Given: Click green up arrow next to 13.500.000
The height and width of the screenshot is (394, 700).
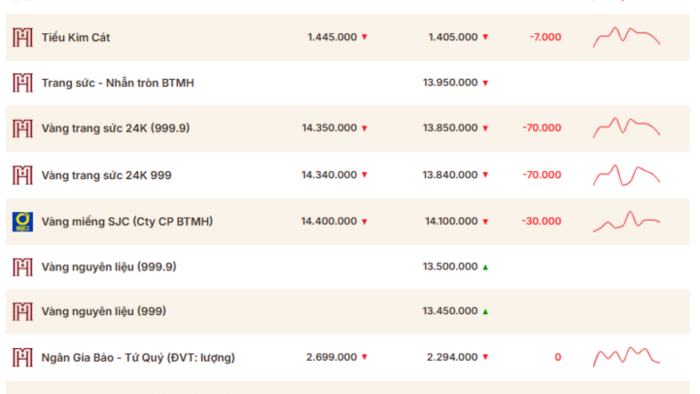Looking at the screenshot, I should (x=485, y=267).
